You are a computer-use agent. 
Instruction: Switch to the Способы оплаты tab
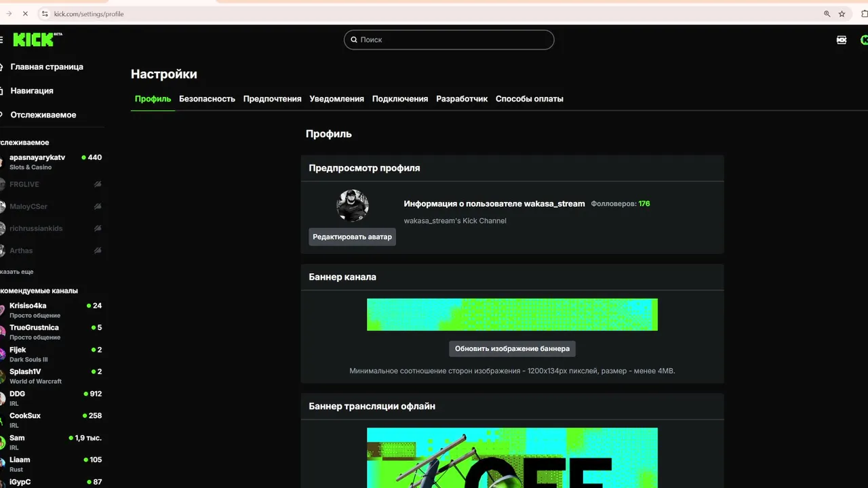coord(529,99)
